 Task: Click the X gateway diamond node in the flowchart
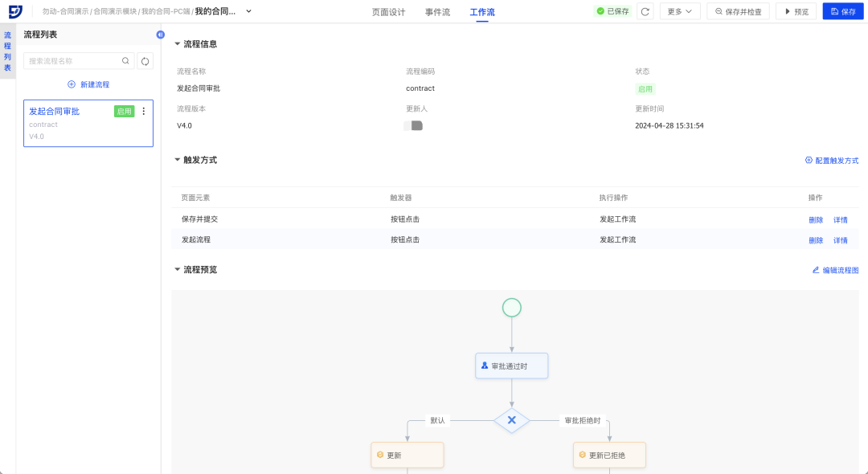coord(511,420)
